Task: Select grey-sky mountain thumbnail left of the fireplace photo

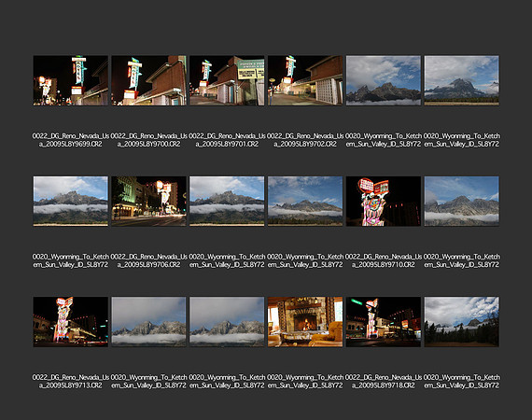Action: click(x=227, y=322)
